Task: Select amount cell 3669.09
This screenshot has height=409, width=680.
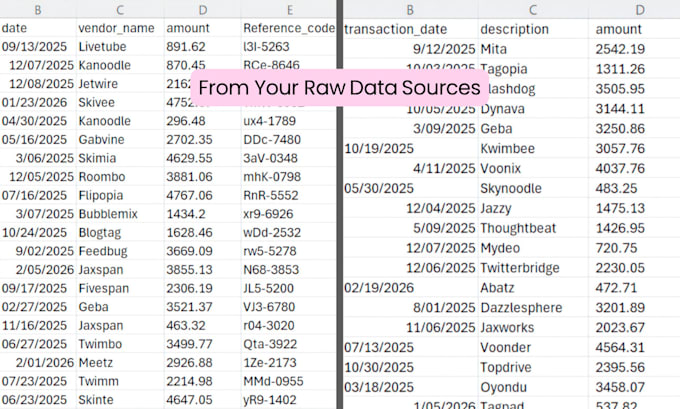Action: [203, 251]
